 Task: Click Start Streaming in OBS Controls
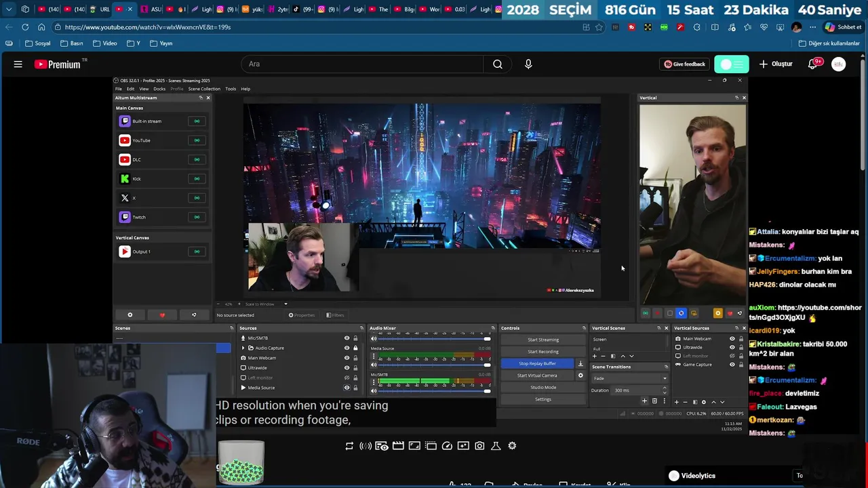pyautogui.click(x=543, y=340)
